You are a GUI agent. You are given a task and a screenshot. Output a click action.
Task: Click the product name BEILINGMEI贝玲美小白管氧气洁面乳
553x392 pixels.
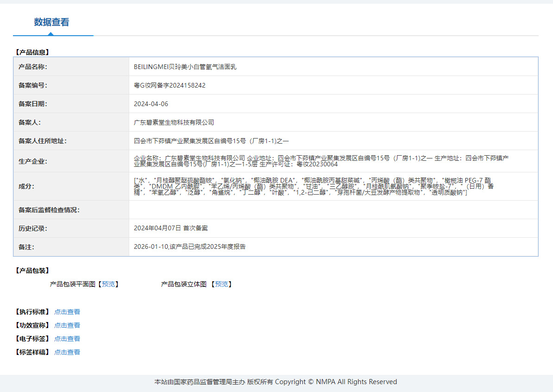(185, 67)
